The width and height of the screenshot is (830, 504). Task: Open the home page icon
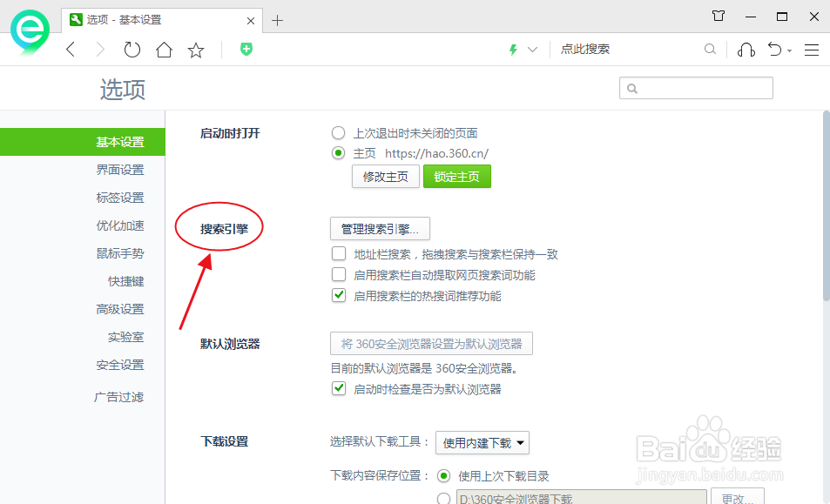[164, 50]
